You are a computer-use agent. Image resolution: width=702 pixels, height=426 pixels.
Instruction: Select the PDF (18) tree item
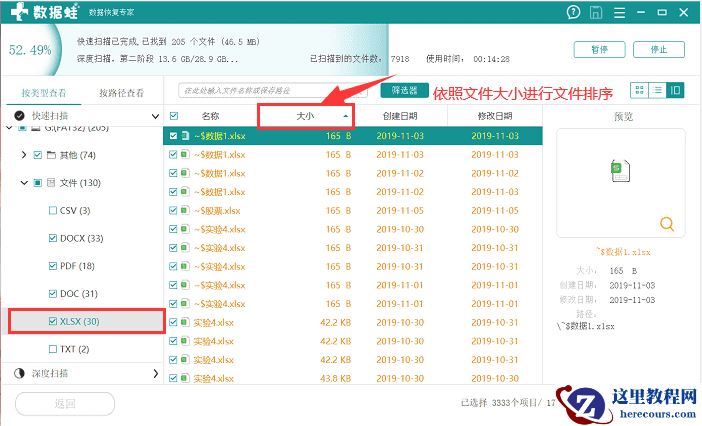[77, 266]
